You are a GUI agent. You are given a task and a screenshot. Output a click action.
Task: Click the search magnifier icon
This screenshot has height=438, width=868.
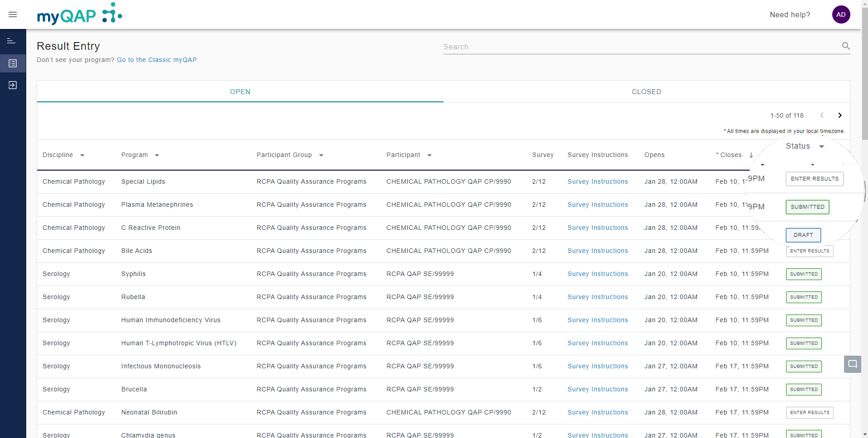[845, 46]
